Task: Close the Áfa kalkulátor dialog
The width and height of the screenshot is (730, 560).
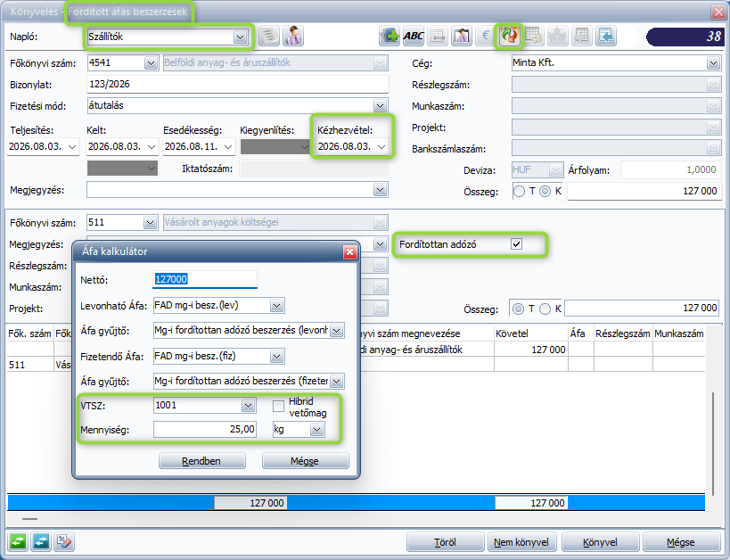Action: pos(349,252)
